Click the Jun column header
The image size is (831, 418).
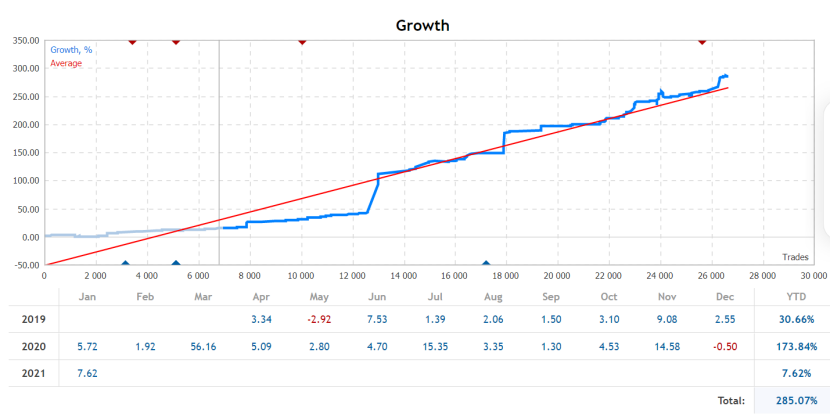click(x=377, y=297)
